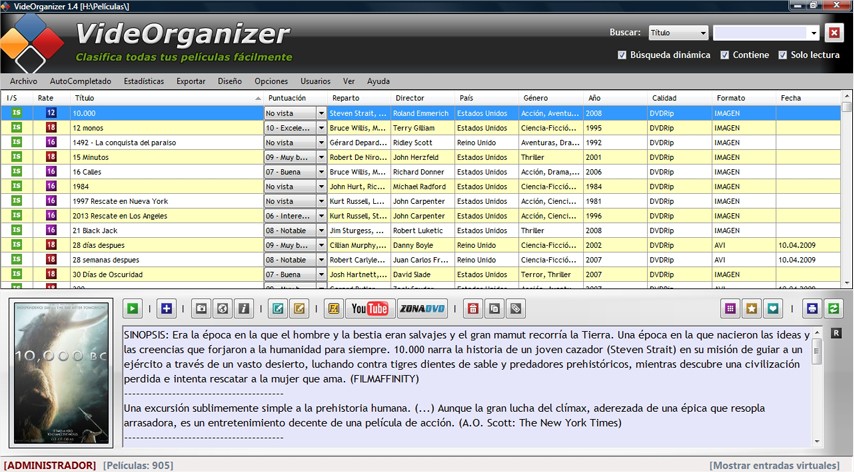
Task: Clear search with the red X icon
Action: [834, 33]
